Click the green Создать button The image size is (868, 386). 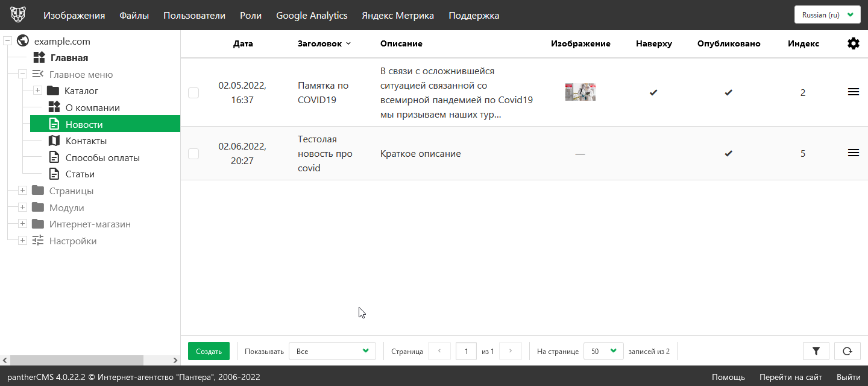(209, 351)
